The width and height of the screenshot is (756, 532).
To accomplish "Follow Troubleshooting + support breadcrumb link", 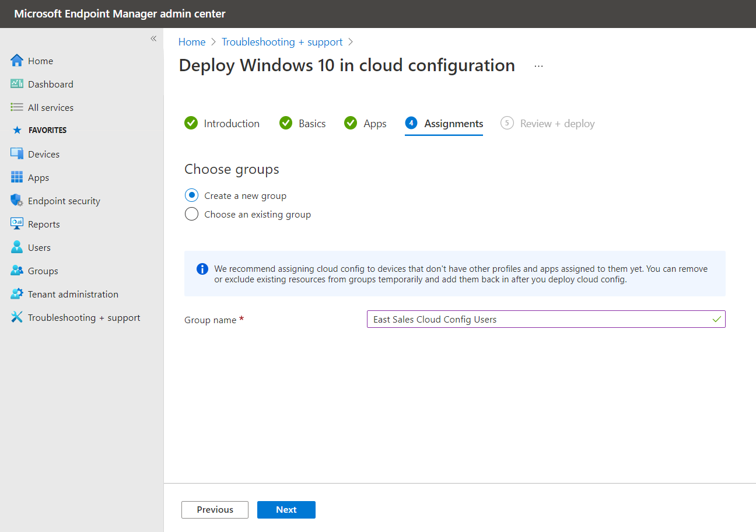I will (x=282, y=42).
